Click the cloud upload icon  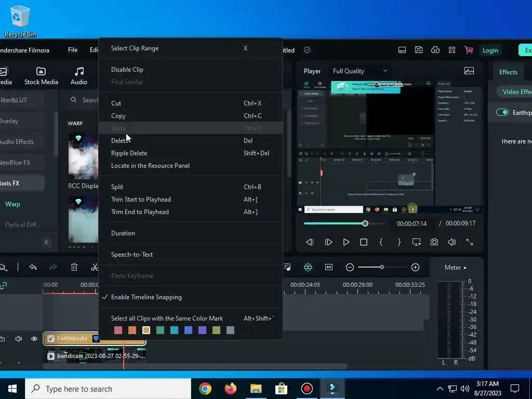(435, 50)
